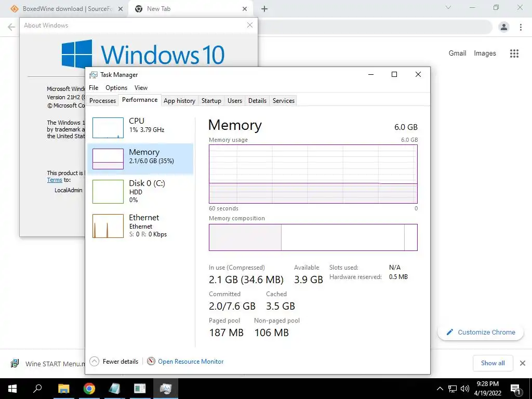Maximize the Task Manager window
Screen dimensions: 532x399
(x=394, y=74)
